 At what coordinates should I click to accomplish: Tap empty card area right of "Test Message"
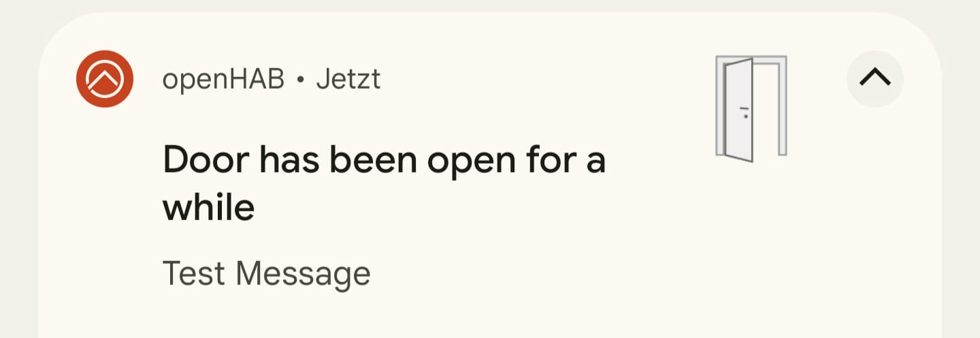point(612,274)
